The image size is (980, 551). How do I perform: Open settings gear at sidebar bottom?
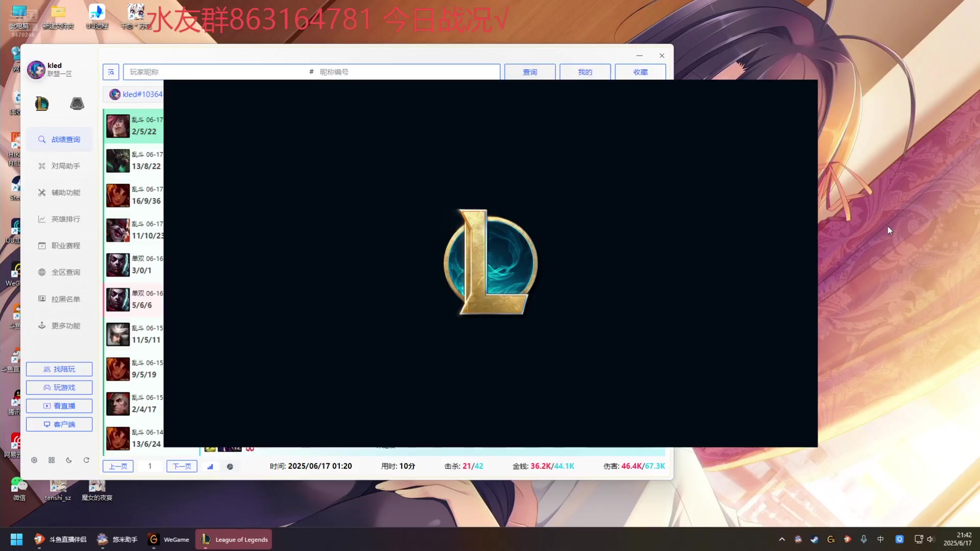click(x=34, y=460)
